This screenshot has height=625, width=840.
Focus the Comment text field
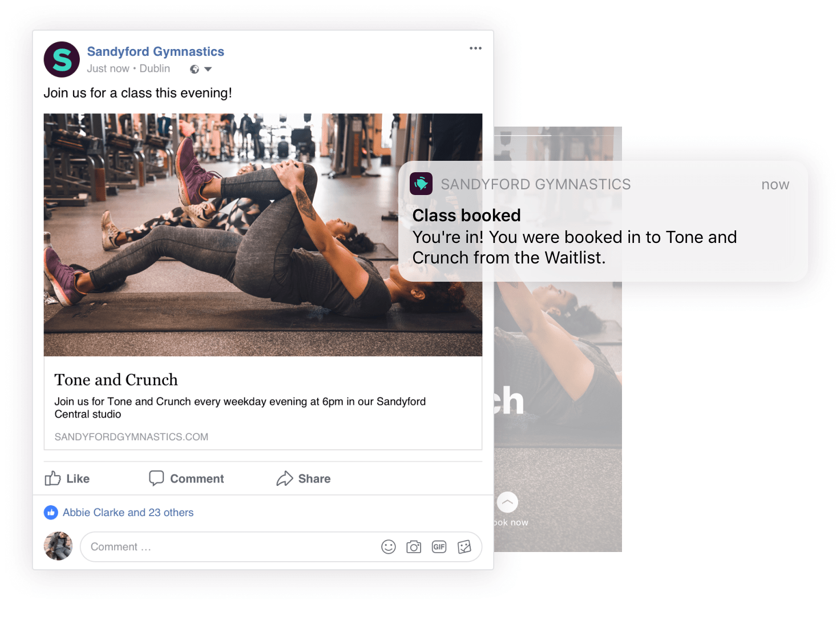281,547
